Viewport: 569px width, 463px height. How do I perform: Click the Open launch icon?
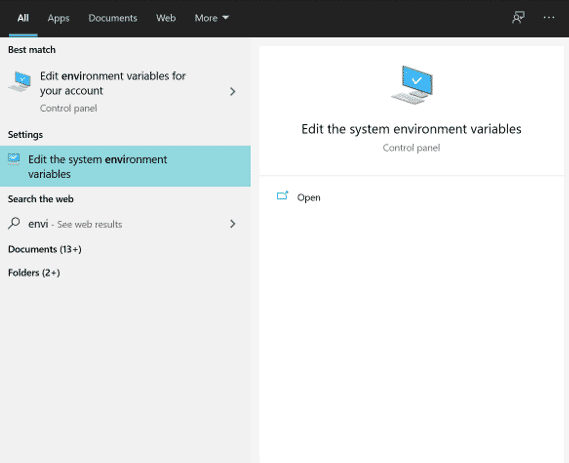click(x=282, y=196)
